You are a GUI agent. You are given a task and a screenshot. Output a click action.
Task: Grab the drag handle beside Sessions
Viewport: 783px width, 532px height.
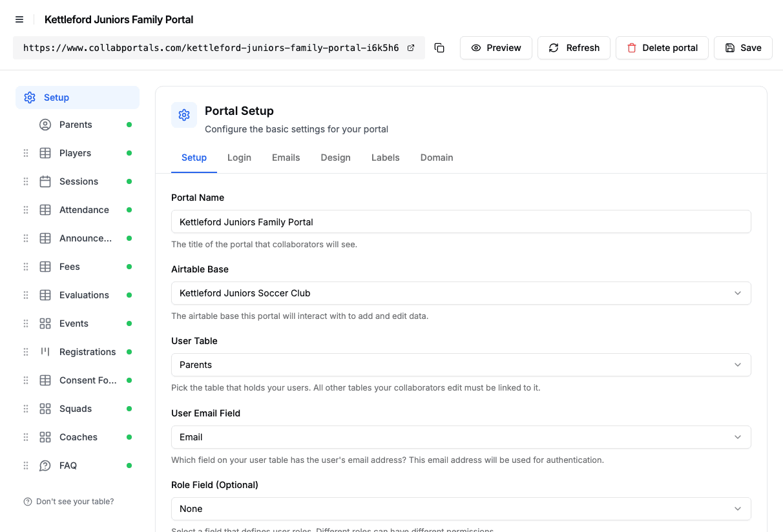pos(26,181)
